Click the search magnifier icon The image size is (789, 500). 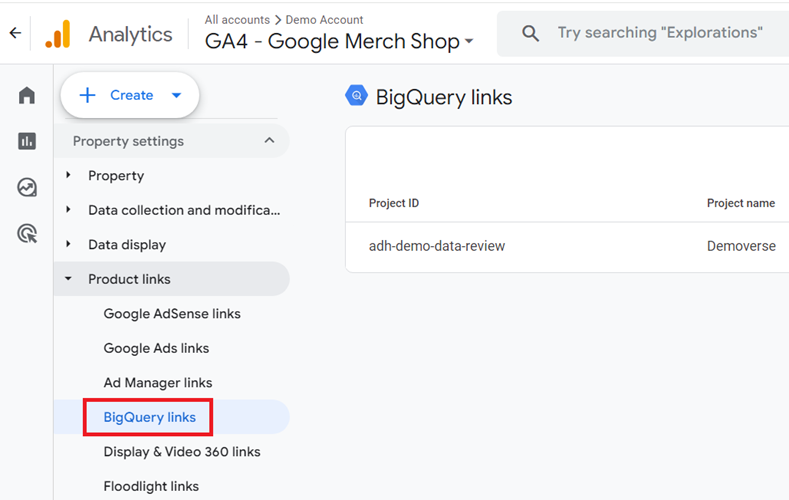click(530, 34)
